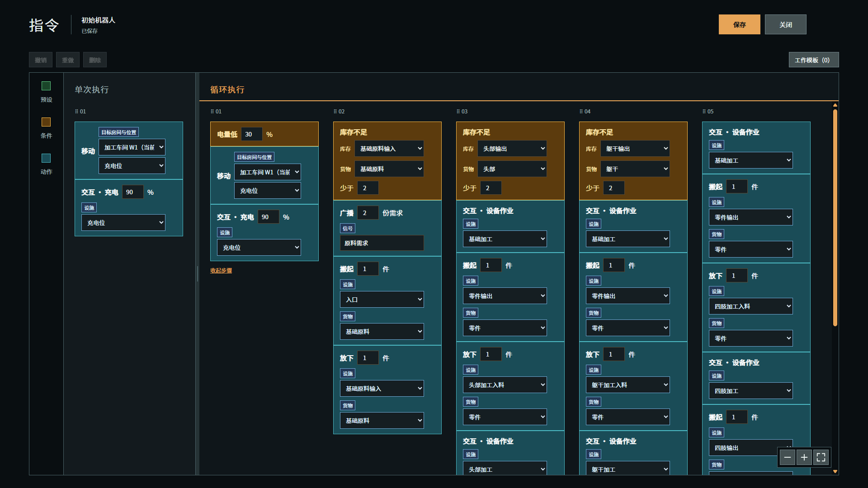
Task: Open 躯干 goods dropdown in column 04 condition
Action: pyautogui.click(x=635, y=169)
